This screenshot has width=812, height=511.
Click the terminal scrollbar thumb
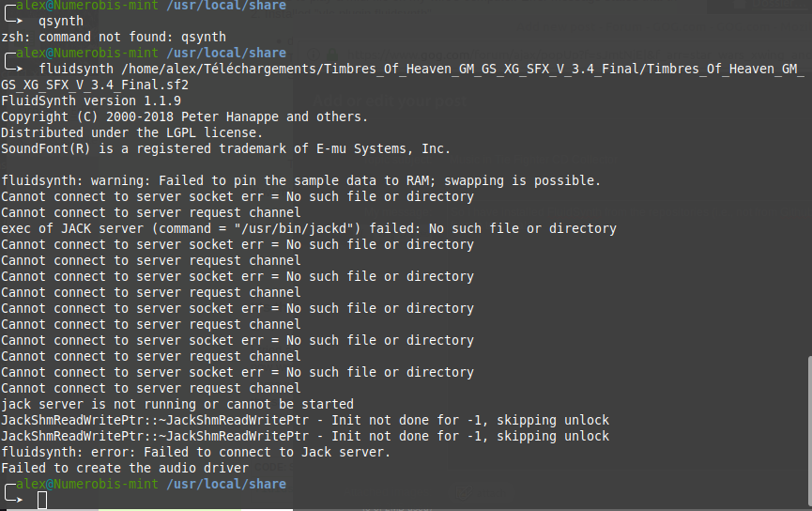pos(809,431)
